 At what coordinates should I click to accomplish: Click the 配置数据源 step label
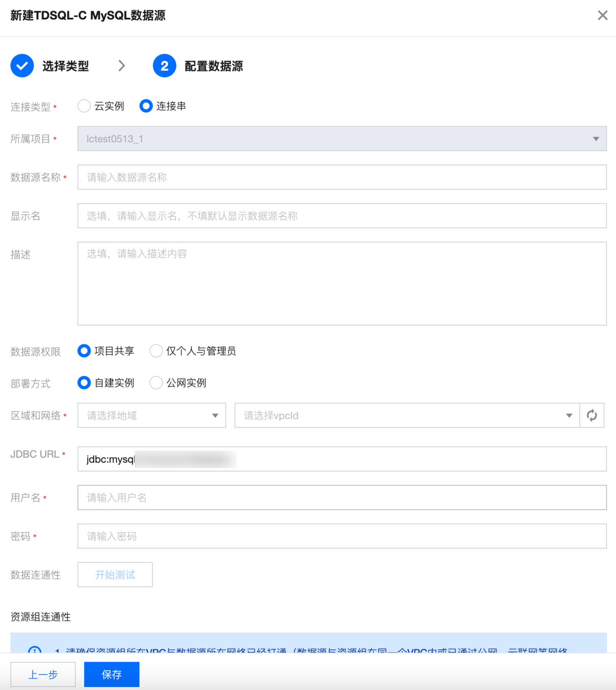click(214, 66)
